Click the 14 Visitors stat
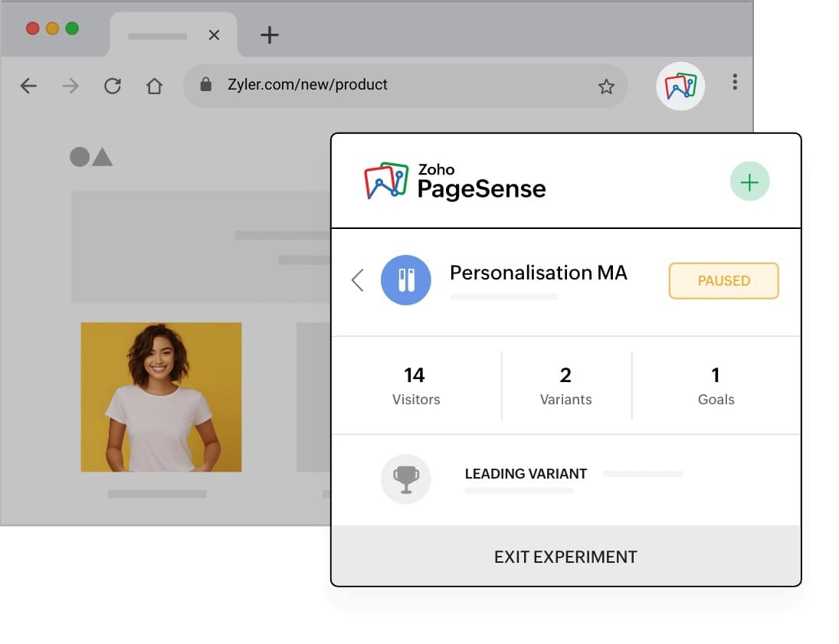The image size is (839, 644). pyautogui.click(x=416, y=386)
